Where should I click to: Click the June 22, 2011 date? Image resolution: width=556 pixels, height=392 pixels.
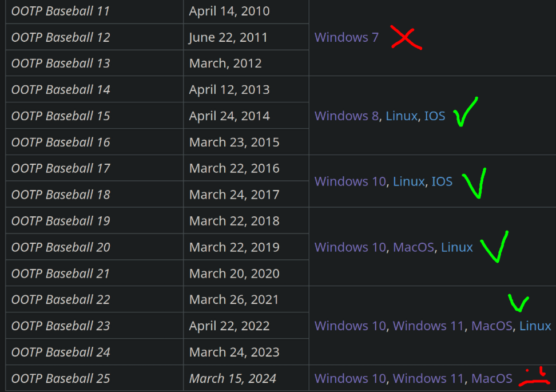tap(228, 37)
